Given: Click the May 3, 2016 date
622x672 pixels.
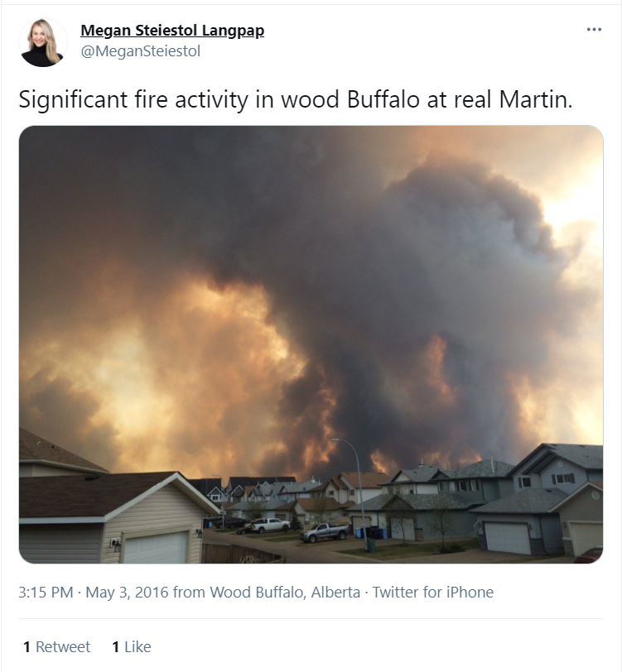Looking at the screenshot, I should coord(127,592).
